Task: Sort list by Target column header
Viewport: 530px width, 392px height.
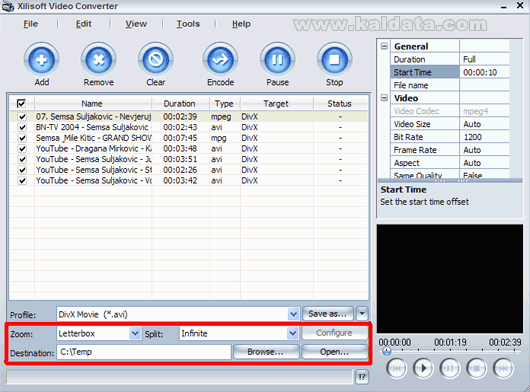Action: point(276,103)
